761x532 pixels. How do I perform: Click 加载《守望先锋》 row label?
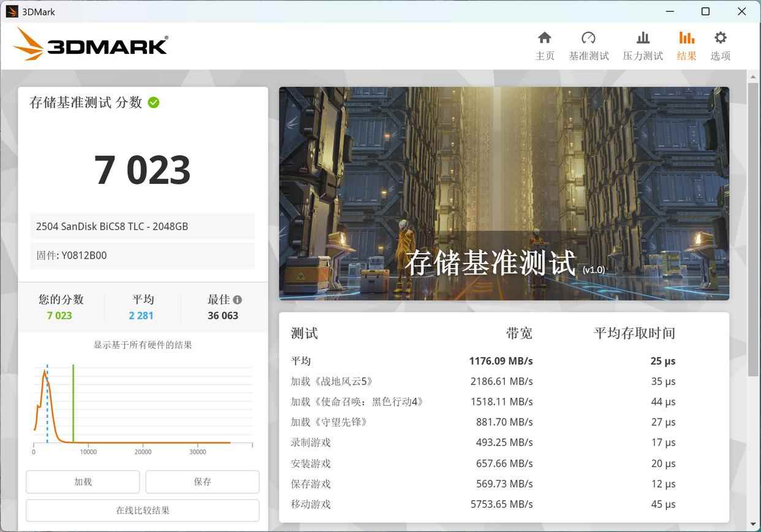point(329,422)
